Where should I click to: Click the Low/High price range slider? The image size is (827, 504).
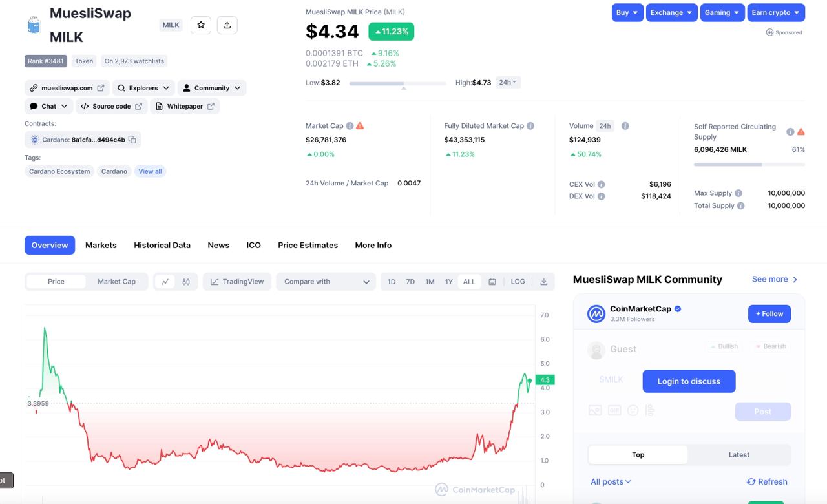pos(397,83)
